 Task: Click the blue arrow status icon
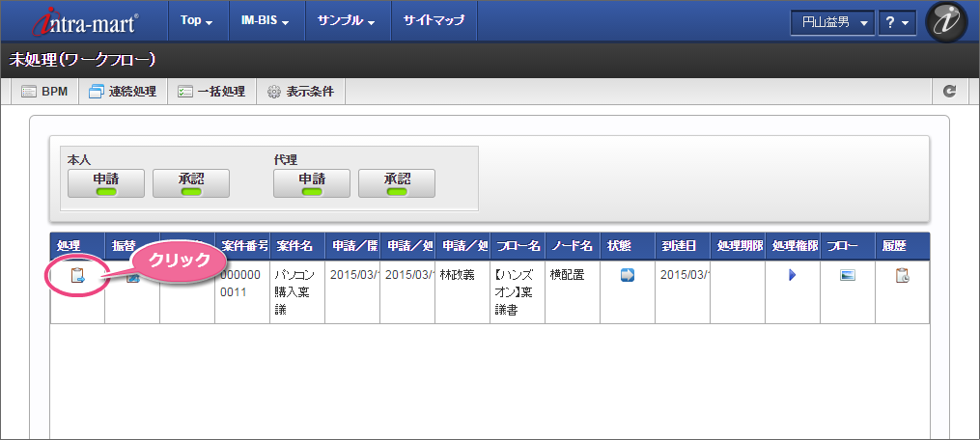point(628,275)
